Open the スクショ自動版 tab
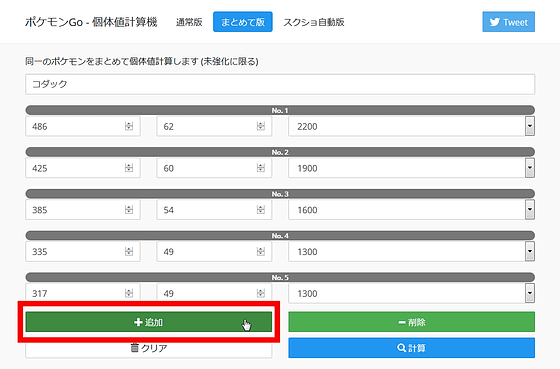The width and height of the screenshot is (560, 369). pyautogui.click(x=314, y=22)
